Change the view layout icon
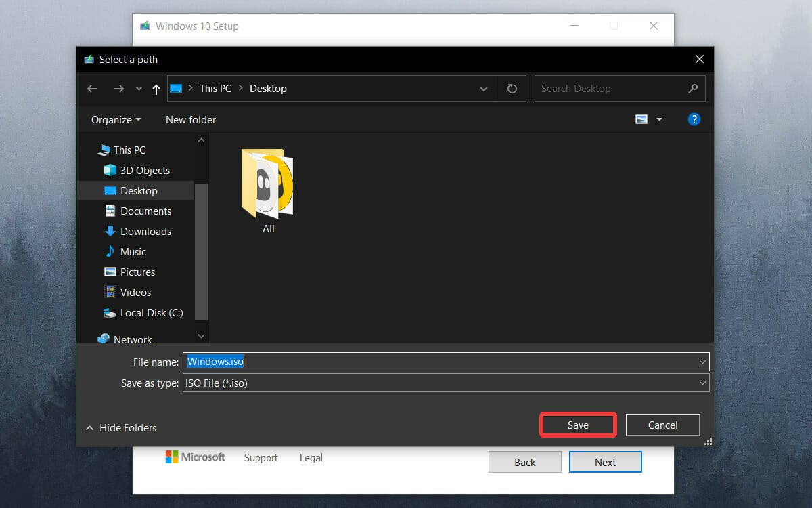 click(641, 119)
